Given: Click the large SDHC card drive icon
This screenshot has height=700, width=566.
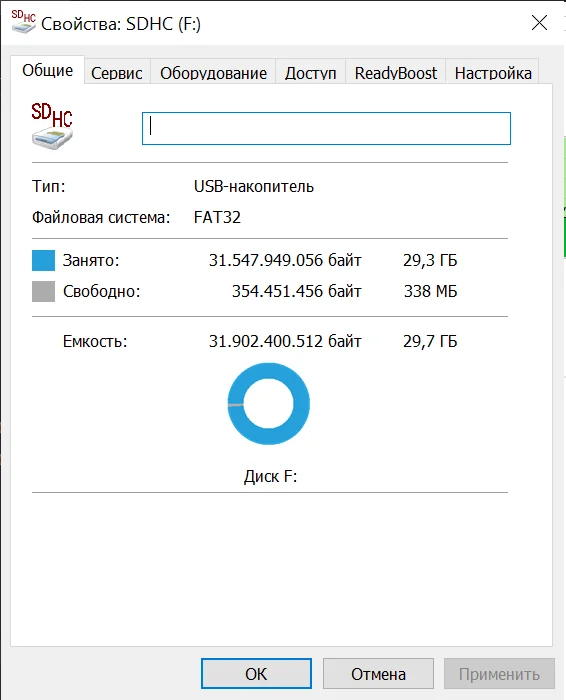Looking at the screenshot, I should click(52, 126).
